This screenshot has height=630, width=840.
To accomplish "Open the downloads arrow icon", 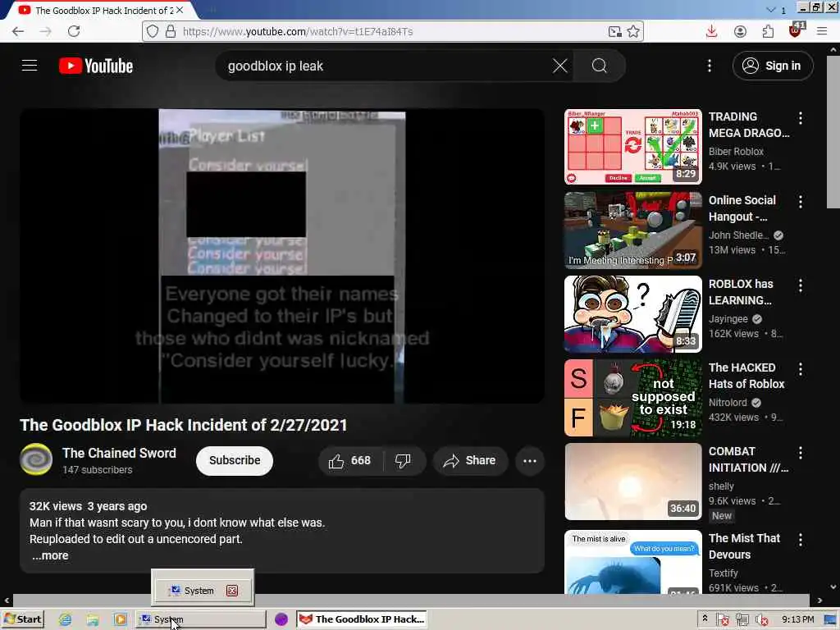I will point(711,32).
